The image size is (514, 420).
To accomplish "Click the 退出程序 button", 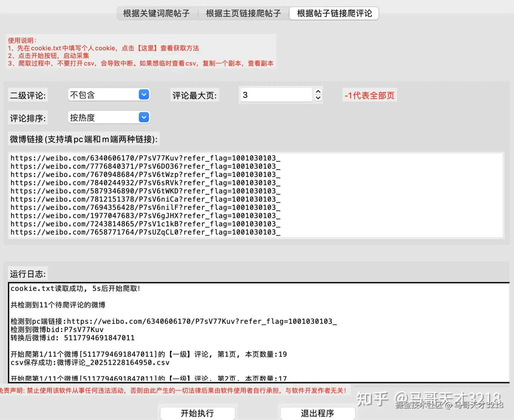I will tap(318, 413).
